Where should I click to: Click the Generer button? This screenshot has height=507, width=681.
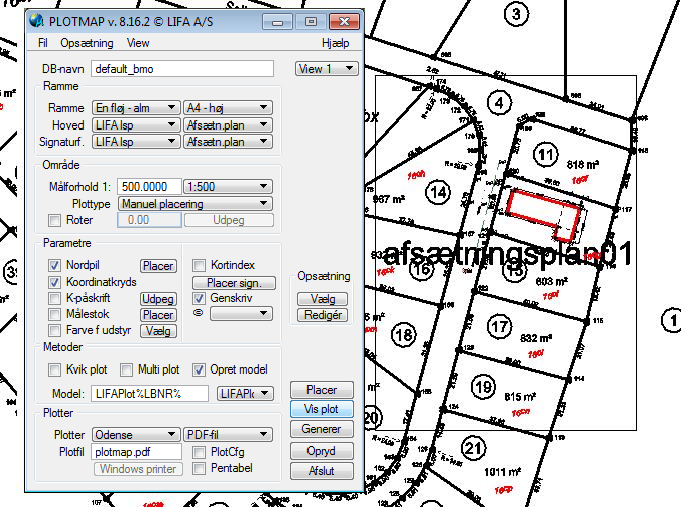point(321,429)
